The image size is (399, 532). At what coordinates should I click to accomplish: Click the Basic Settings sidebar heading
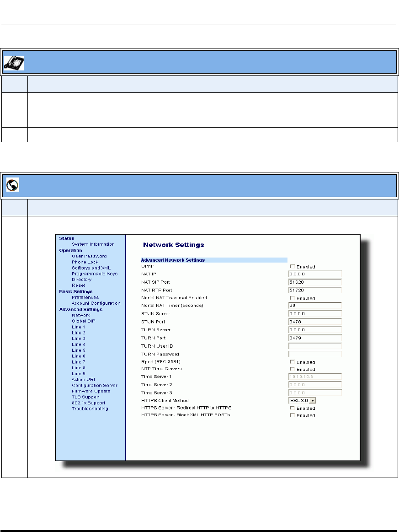click(75, 291)
